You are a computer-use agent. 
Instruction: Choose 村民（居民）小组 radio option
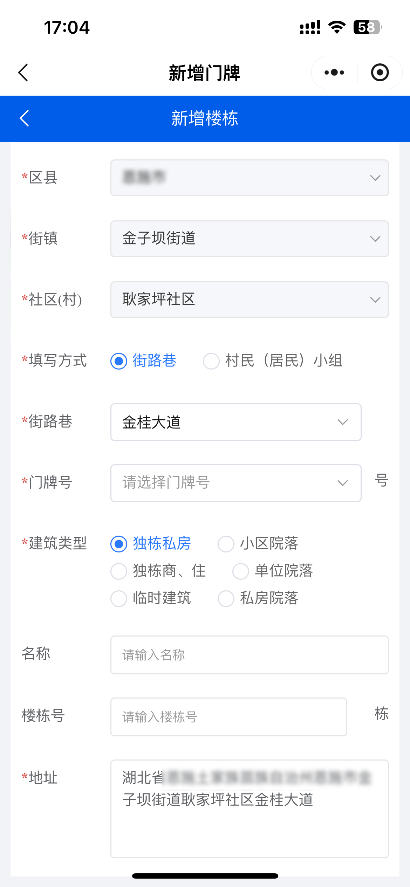(211, 361)
